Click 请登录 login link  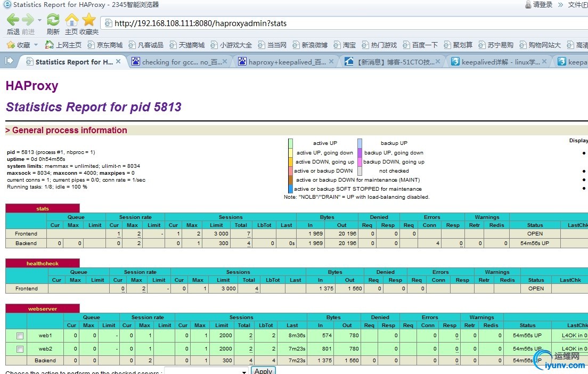point(543,4)
